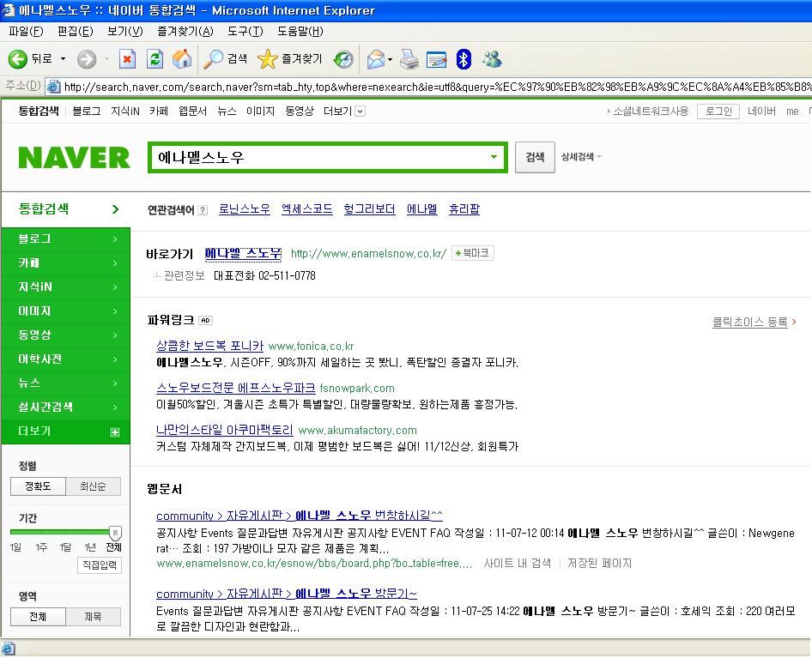This screenshot has height=658, width=812.
Task: Open the Mail icon dropdown arrow
Action: point(390,59)
